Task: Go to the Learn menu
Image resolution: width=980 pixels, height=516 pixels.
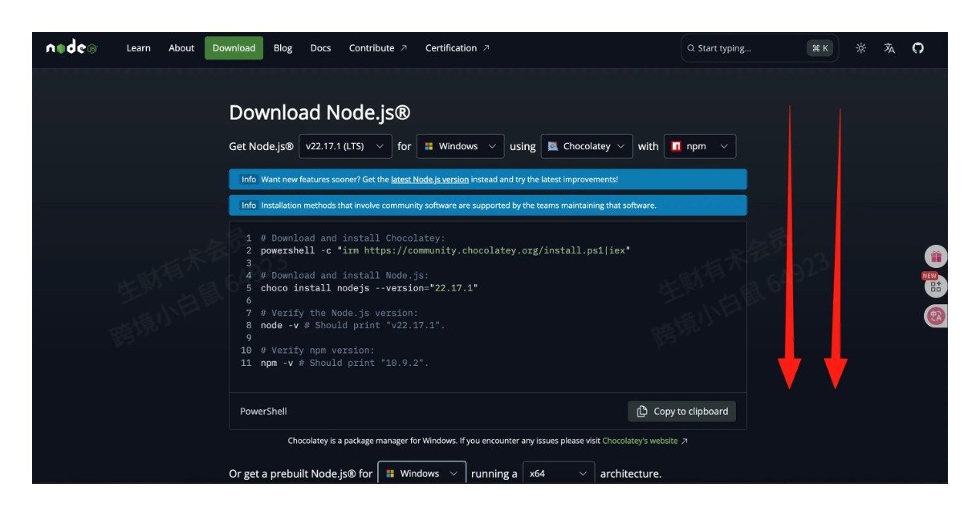Action: (x=138, y=48)
